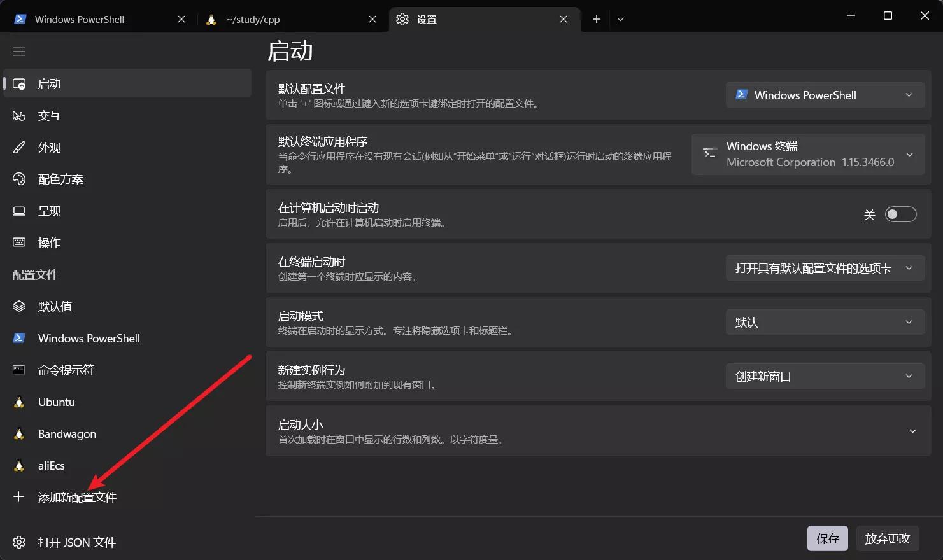
Task: Toggle 在计算机启动时启动 switch
Action: click(x=900, y=214)
